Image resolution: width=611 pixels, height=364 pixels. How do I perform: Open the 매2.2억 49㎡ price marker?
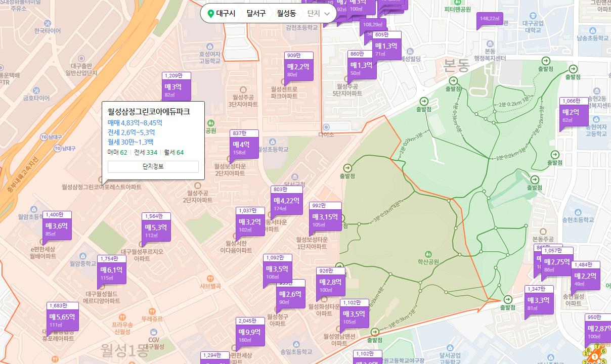pyautogui.click(x=586, y=279)
